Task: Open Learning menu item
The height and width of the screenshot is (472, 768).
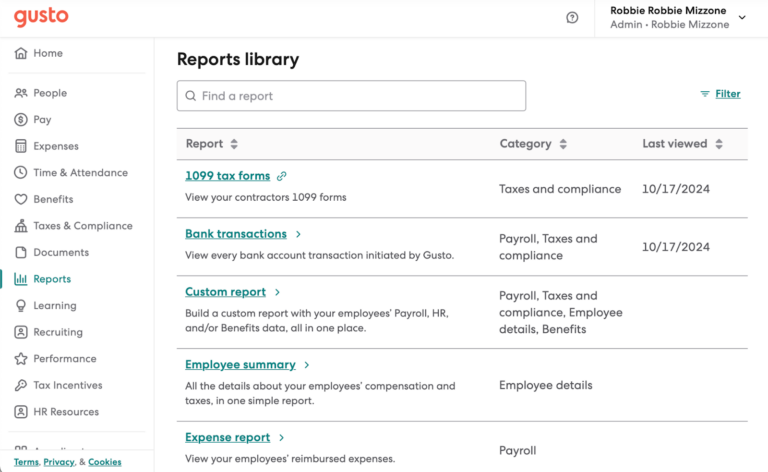Action: [x=55, y=306]
